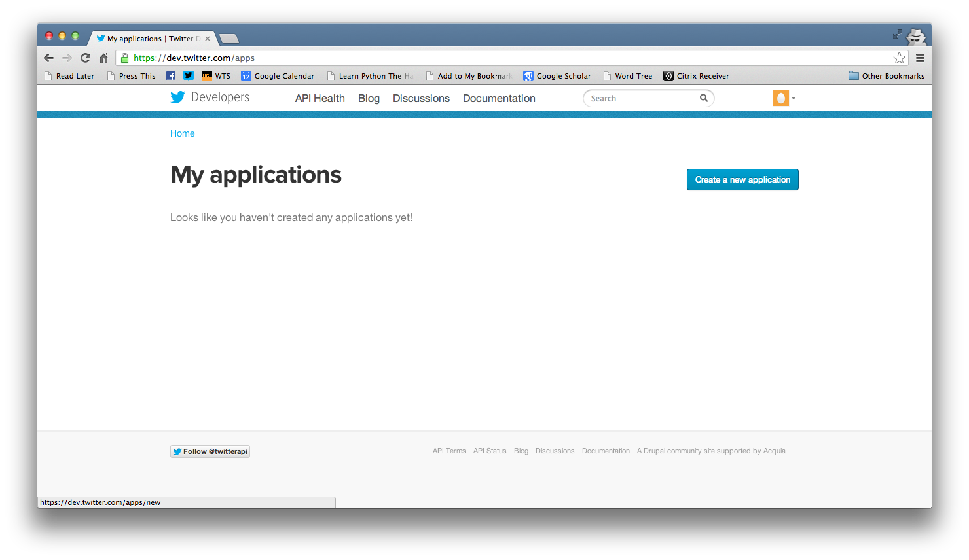
Task: Click the My applications heading
Action: [x=256, y=175]
